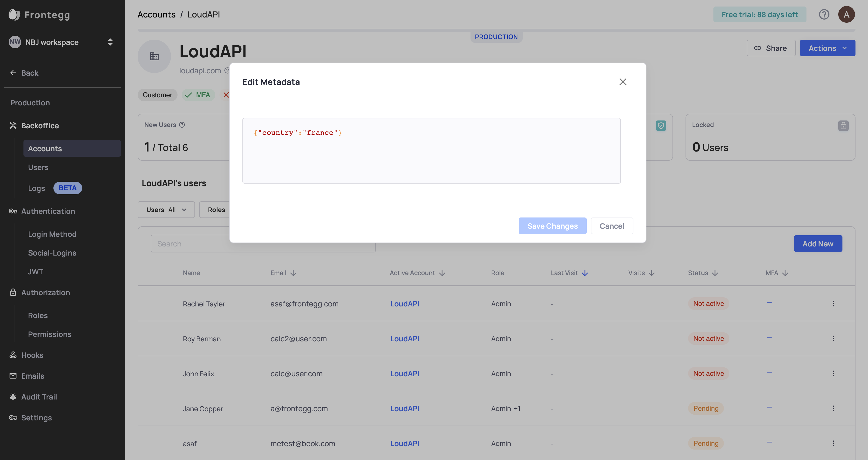
Task: Open Rachel Tayler row options menu
Action: click(833, 304)
